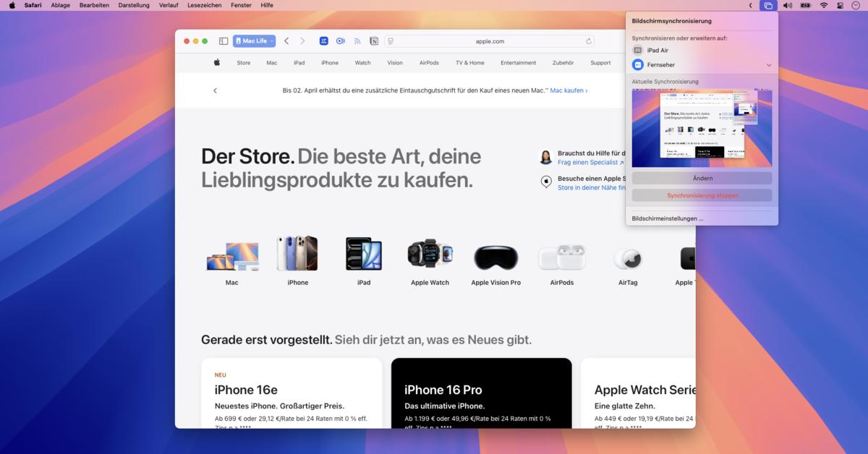Viewport: 868px width, 454px height.
Task: Open the Wi-Fi menu bar icon
Action: [823, 5]
